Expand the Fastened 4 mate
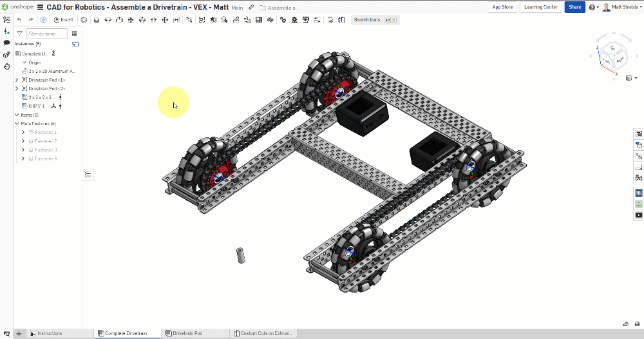This screenshot has height=339, width=644. pos(23,158)
